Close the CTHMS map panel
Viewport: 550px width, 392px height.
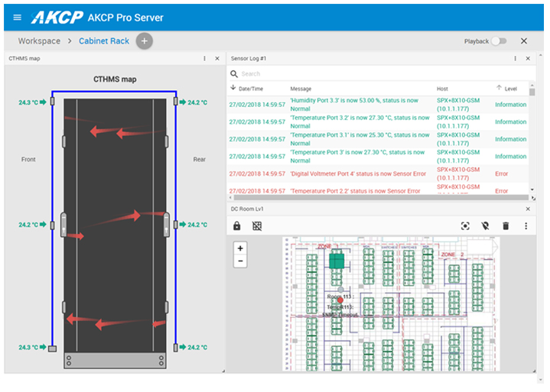click(x=217, y=59)
